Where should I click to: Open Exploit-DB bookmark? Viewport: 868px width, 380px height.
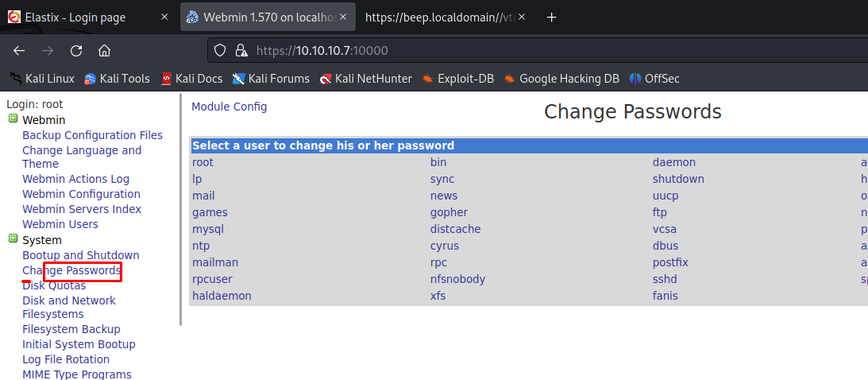click(457, 79)
